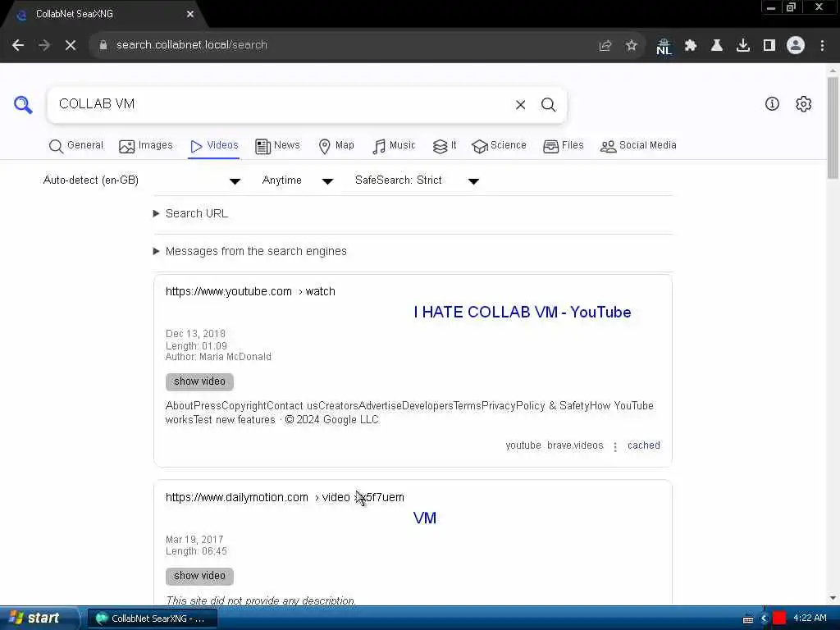Viewport: 840px width, 630px height.
Task: Open the Extensions puzzle icon
Action: coord(691,46)
